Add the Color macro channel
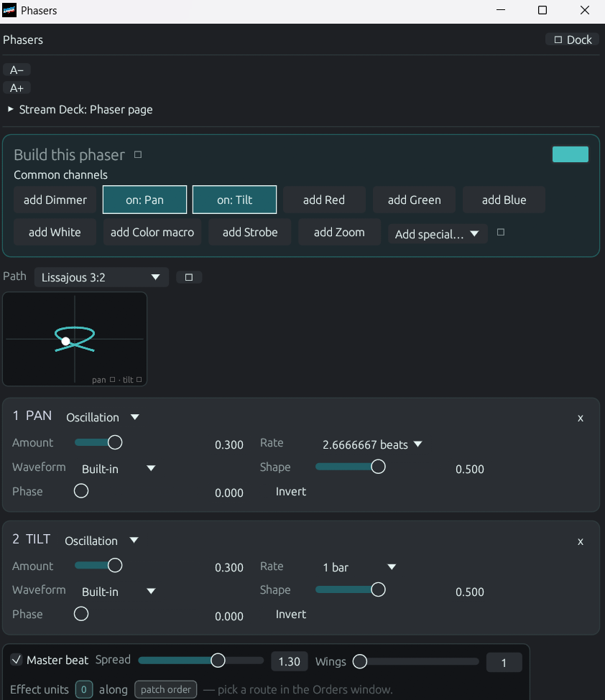The height and width of the screenshot is (700, 605). tap(152, 232)
